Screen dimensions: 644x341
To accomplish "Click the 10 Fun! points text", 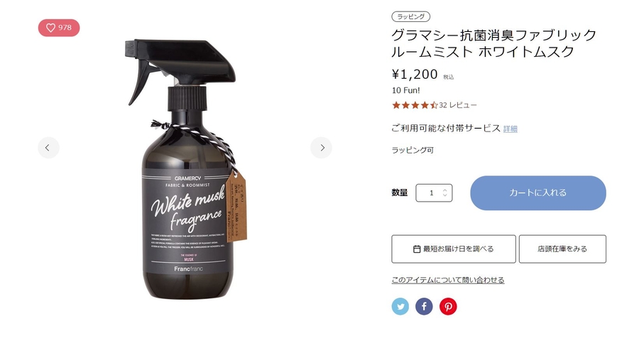I will click(x=406, y=90).
